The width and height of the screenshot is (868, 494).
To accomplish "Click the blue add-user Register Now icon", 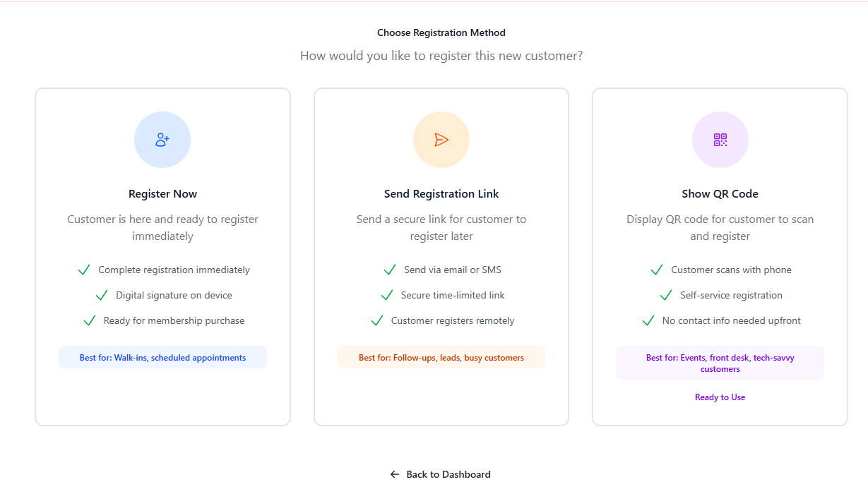I will point(162,140).
